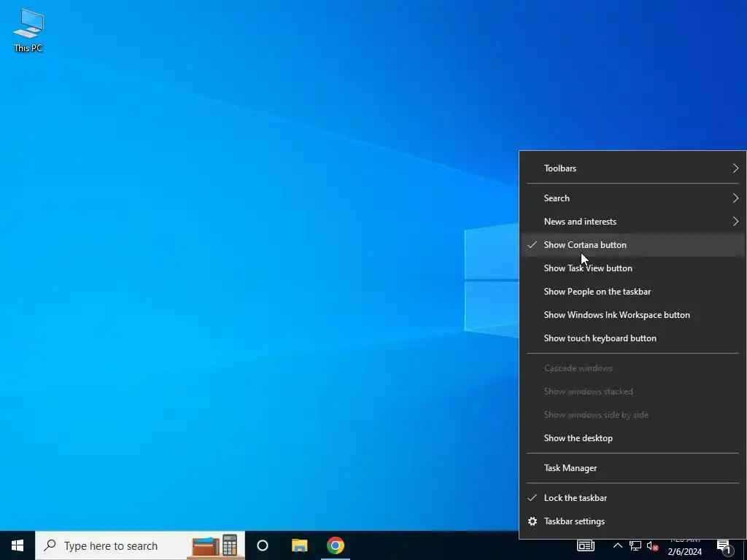Open File Explorer from the taskbar
The height and width of the screenshot is (560, 747).
299,545
